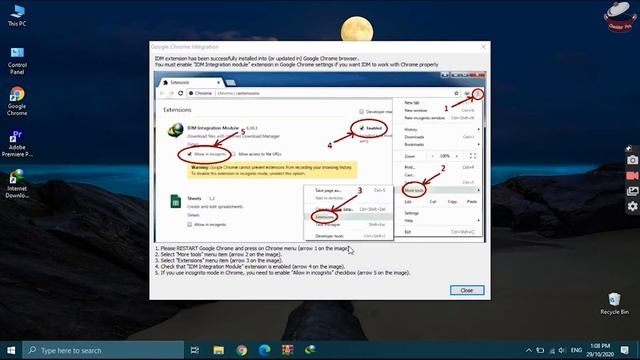Click the Close button in the IDM dialog
This screenshot has width=640, height=360.
pyautogui.click(x=467, y=290)
